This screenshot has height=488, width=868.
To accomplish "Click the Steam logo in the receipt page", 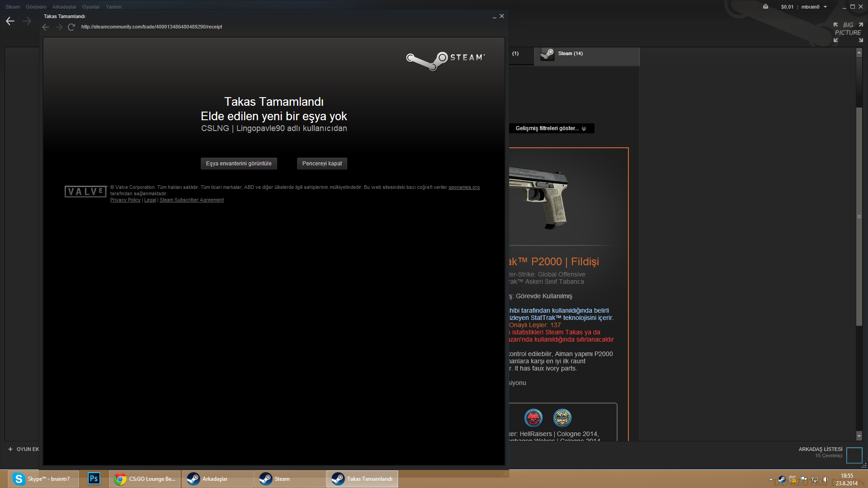I will (445, 61).
